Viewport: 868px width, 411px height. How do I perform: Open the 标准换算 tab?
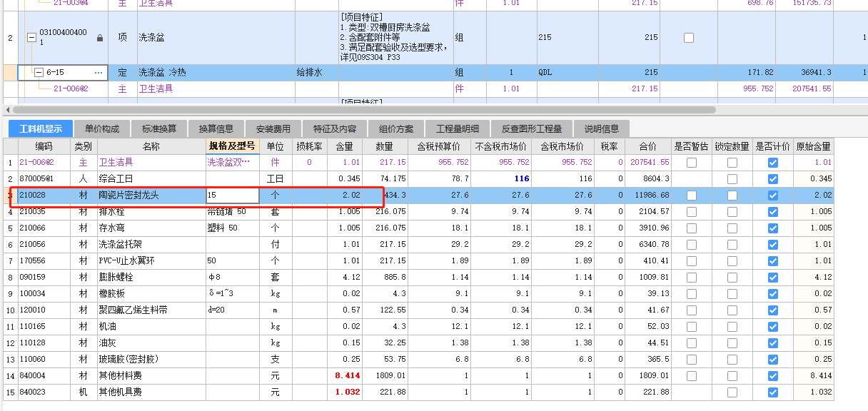[x=159, y=129]
